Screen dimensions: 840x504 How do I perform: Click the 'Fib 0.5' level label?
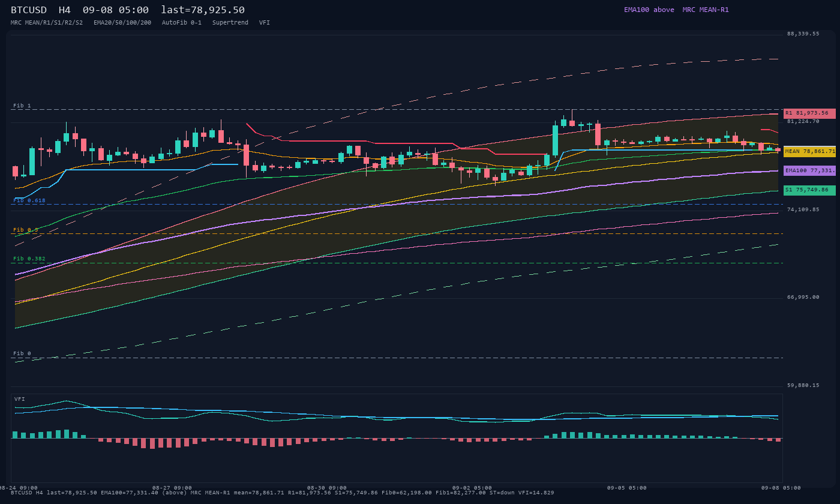coord(26,230)
